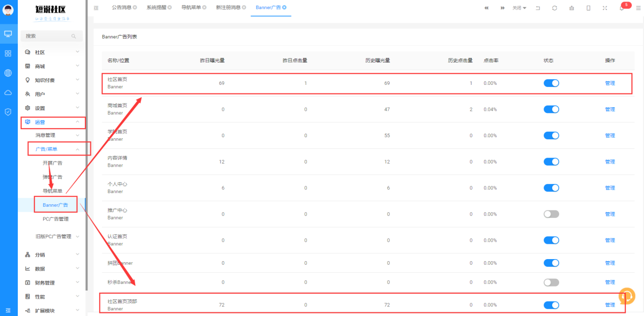Expand the 设置 sidebar menu
Image resolution: width=644 pixels, height=316 pixels.
tap(52, 108)
